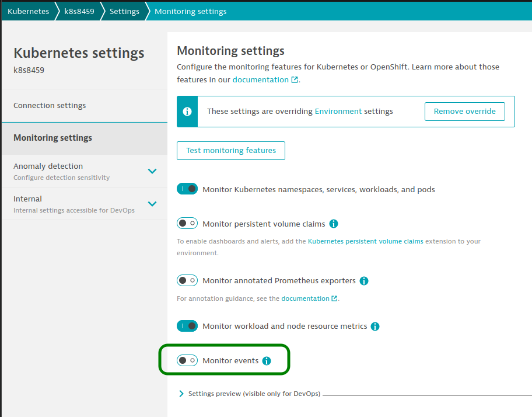Turn on the Monitor events toggle
This screenshot has width=532, height=417.
click(187, 360)
